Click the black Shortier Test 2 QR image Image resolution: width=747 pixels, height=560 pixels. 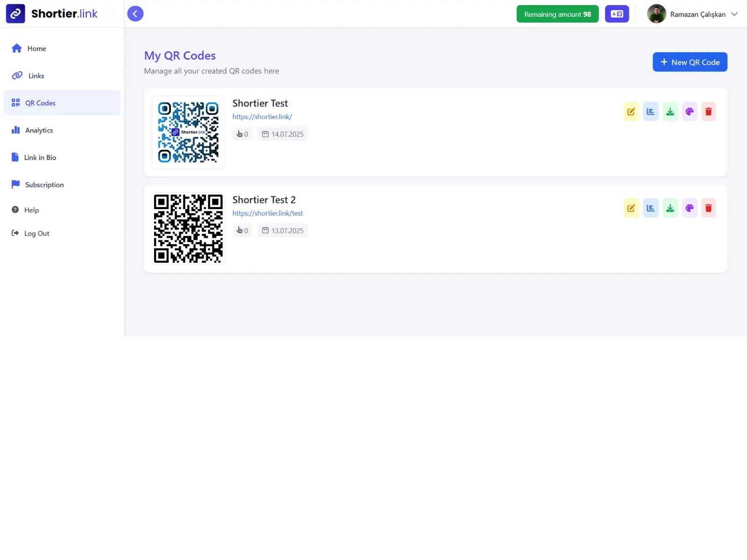click(x=188, y=229)
